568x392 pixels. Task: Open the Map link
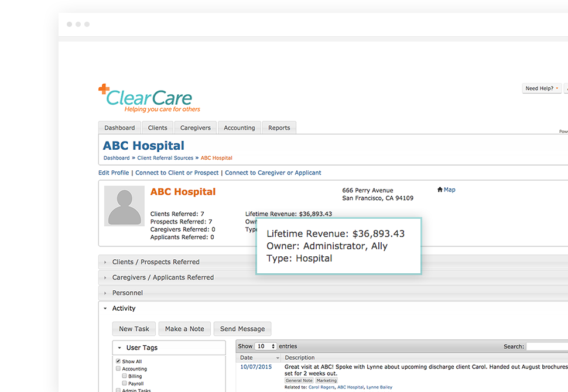tap(449, 190)
